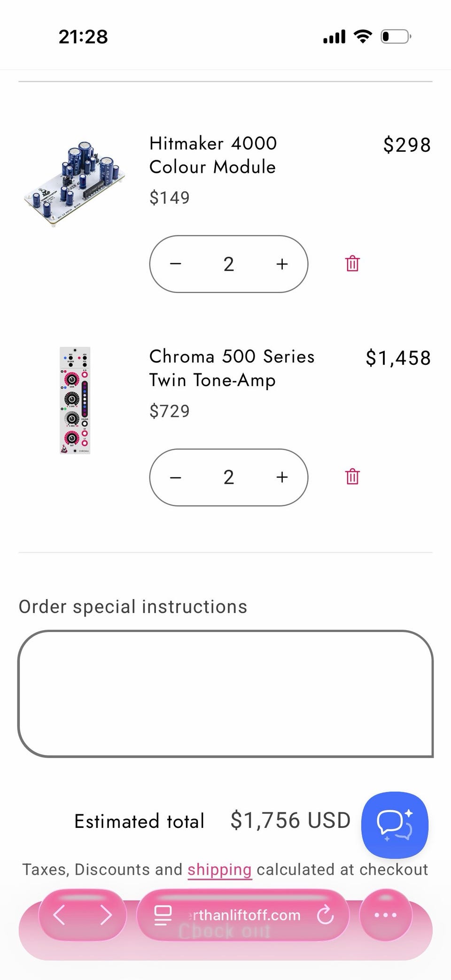Screen dimensions: 451x980
Task: Tap the Chroma 500 module thumbnail
Action: tap(75, 400)
